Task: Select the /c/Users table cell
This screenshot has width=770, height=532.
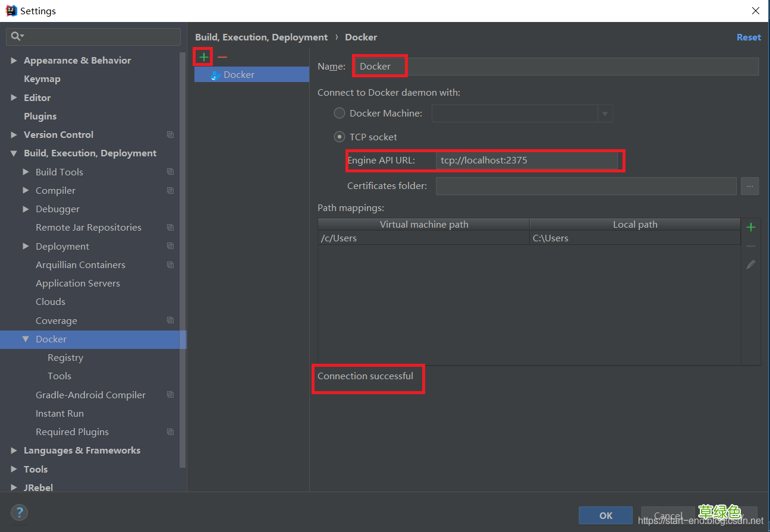Action: (x=424, y=238)
